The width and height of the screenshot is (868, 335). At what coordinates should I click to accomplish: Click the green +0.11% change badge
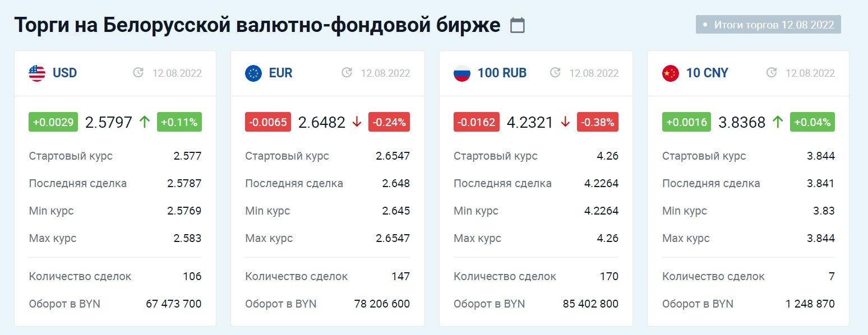coord(179,122)
